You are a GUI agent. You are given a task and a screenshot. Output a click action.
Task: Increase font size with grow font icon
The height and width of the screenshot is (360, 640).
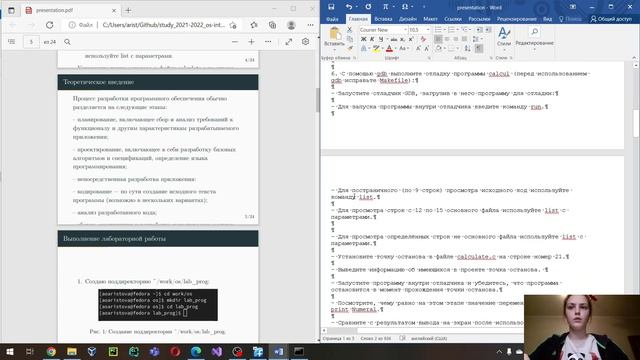tap(418, 49)
